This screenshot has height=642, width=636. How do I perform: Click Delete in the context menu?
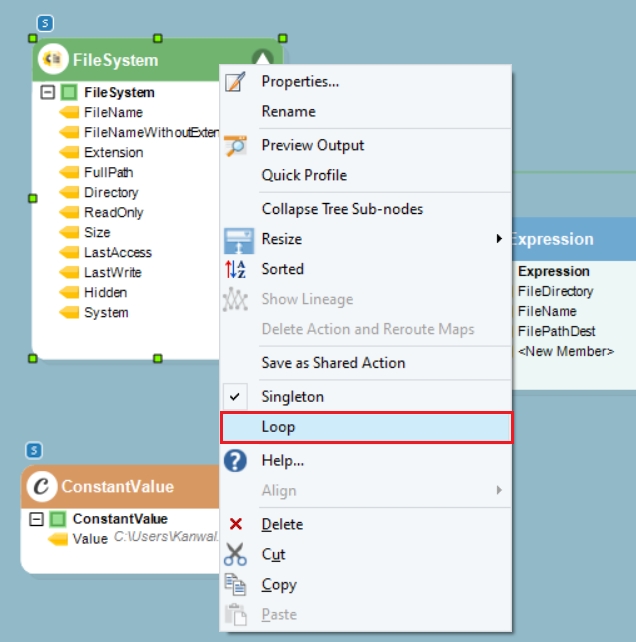pos(366,524)
